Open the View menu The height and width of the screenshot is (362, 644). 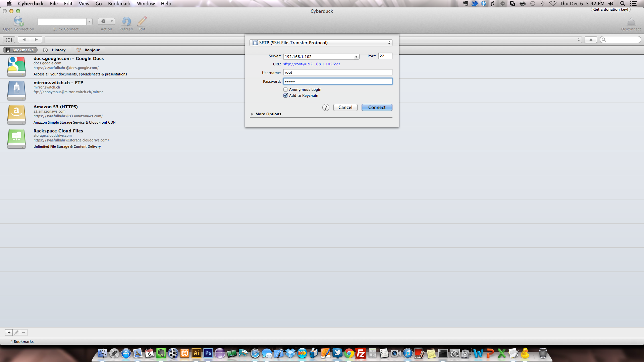coord(84,3)
